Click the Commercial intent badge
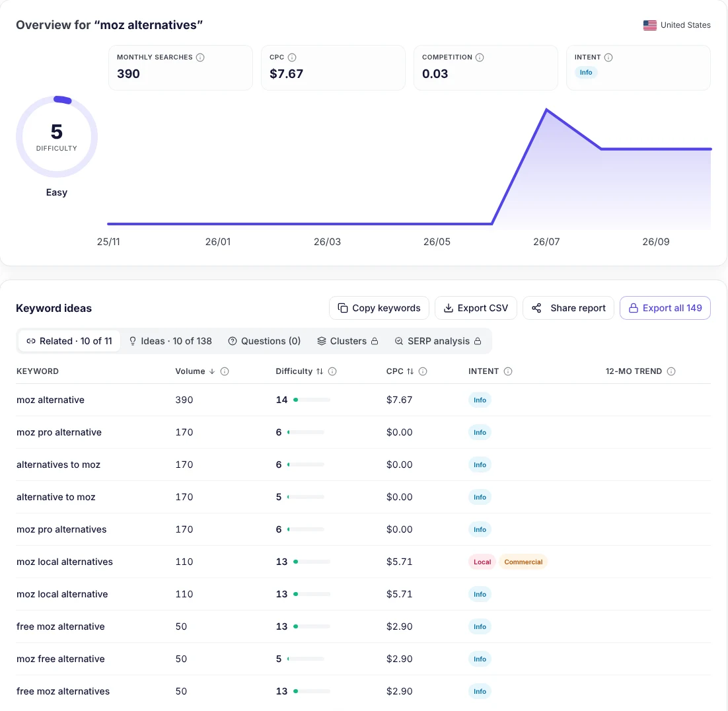This screenshot has width=728, height=711. (523, 562)
